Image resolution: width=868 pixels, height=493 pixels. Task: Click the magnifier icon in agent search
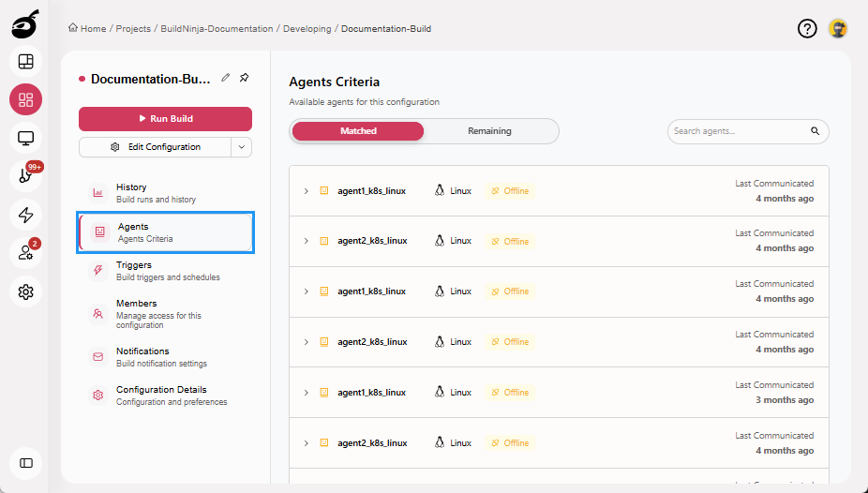coord(815,131)
